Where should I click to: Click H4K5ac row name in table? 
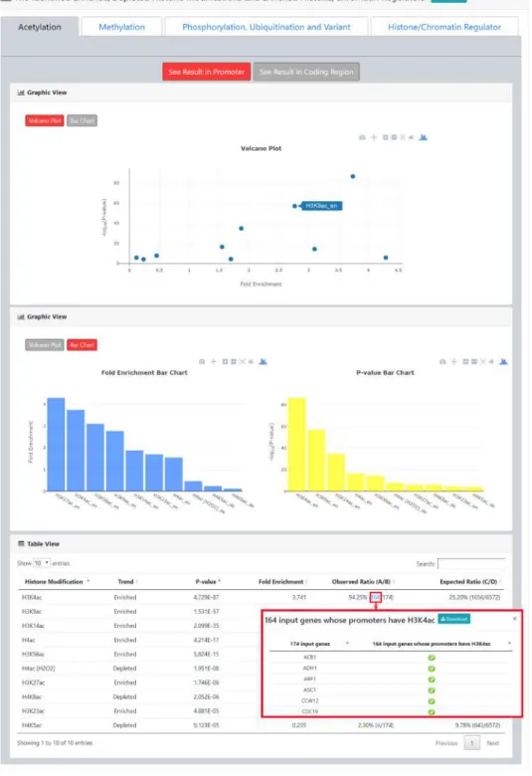click(x=32, y=725)
